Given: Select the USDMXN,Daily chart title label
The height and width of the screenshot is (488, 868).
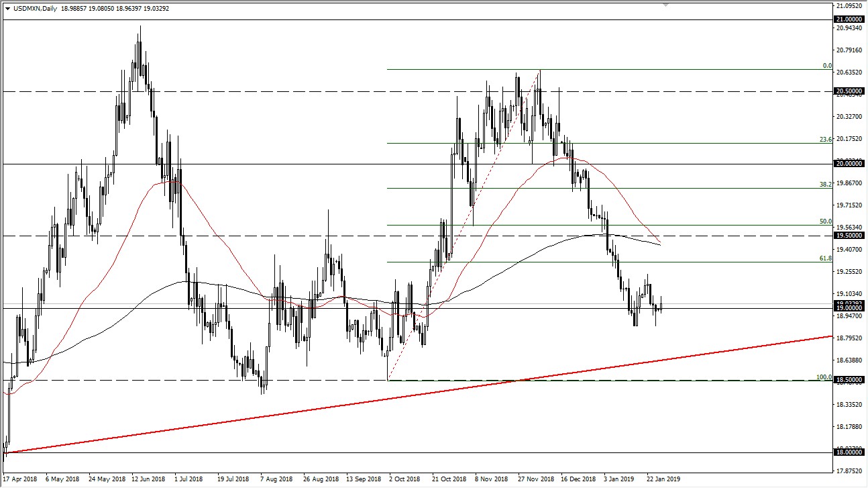Looking at the screenshot, I should (x=36, y=9).
